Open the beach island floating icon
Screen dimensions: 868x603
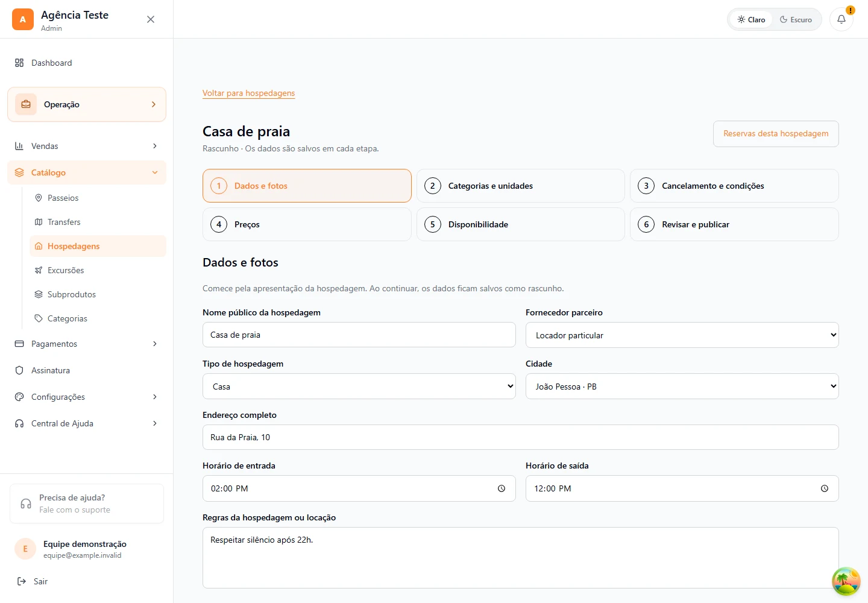[846, 581]
